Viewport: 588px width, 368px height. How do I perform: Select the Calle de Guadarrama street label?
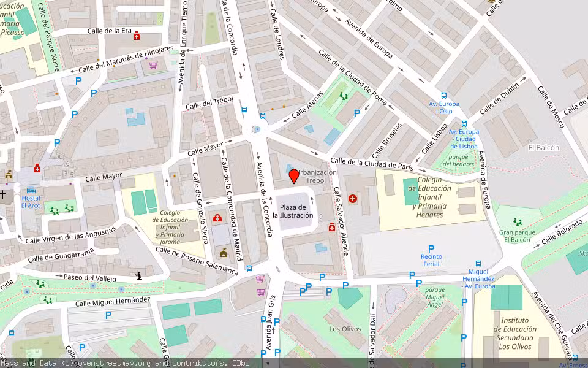point(61,255)
